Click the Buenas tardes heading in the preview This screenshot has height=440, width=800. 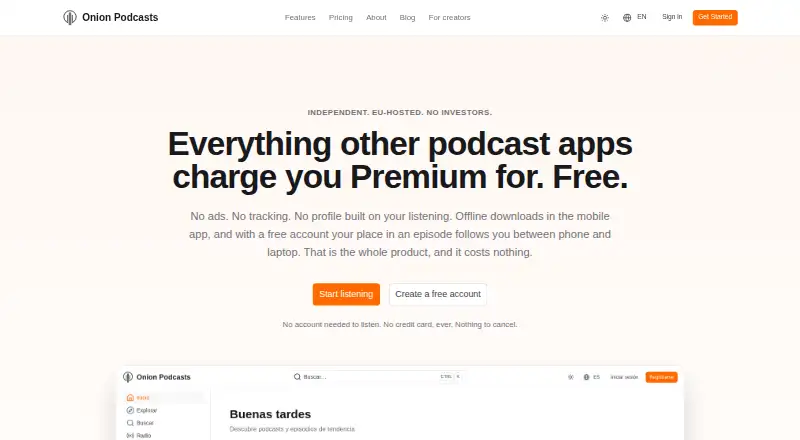point(270,414)
